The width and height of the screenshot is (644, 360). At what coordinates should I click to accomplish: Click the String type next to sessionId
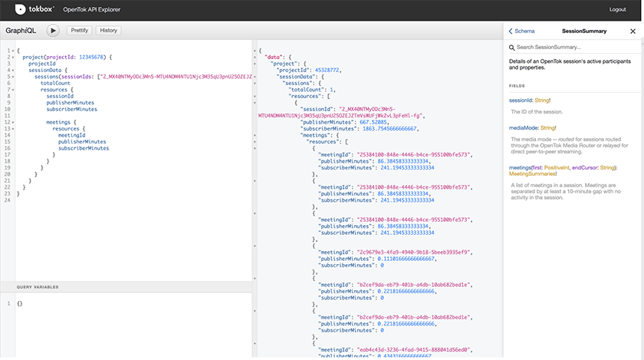pos(542,101)
